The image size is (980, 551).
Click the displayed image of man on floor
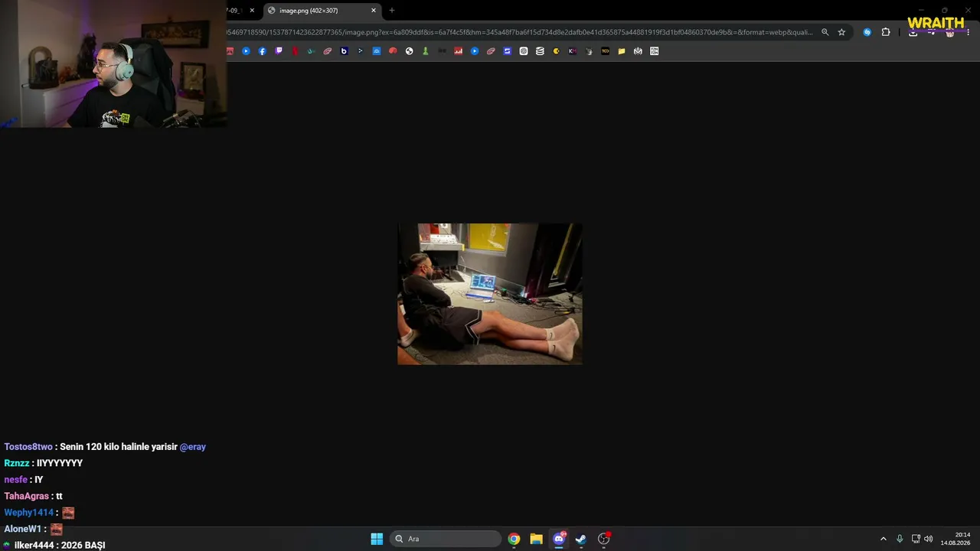tap(490, 294)
